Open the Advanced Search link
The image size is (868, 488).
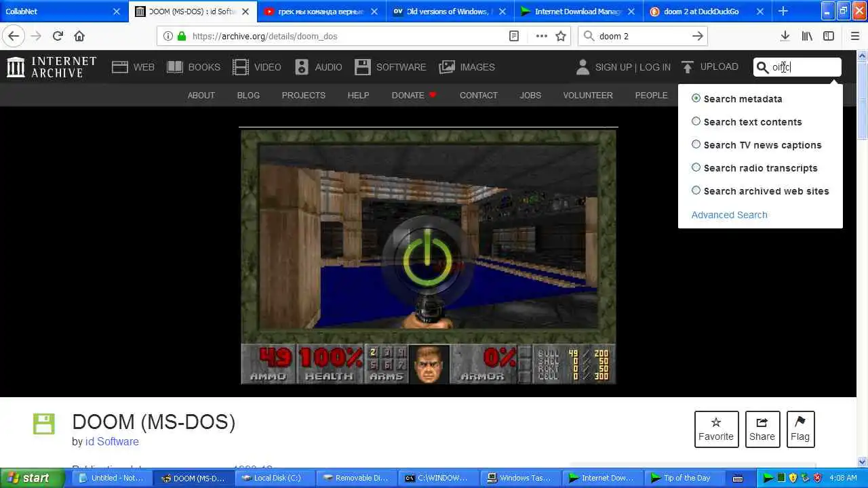730,215
